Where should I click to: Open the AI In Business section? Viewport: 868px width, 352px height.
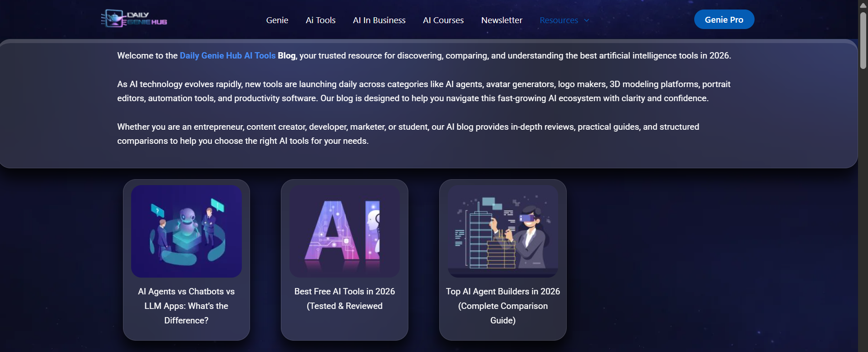[379, 20]
